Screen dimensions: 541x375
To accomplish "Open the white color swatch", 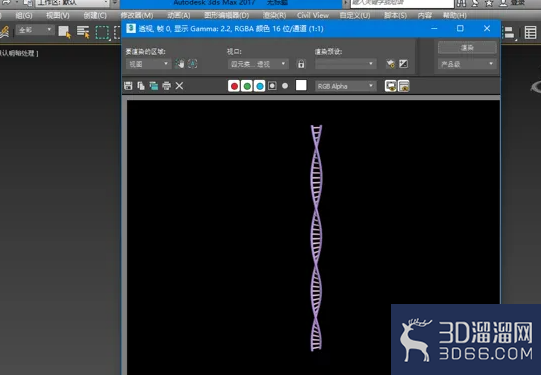I will (x=301, y=85).
